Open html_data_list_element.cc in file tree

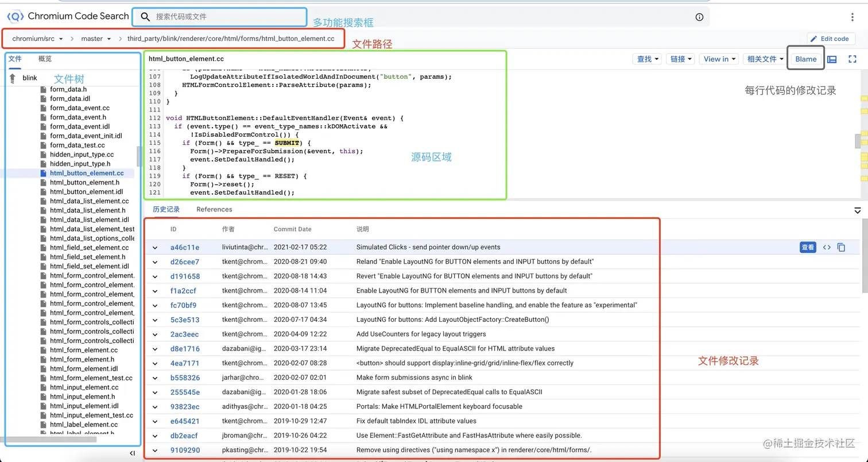(x=90, y=201)
